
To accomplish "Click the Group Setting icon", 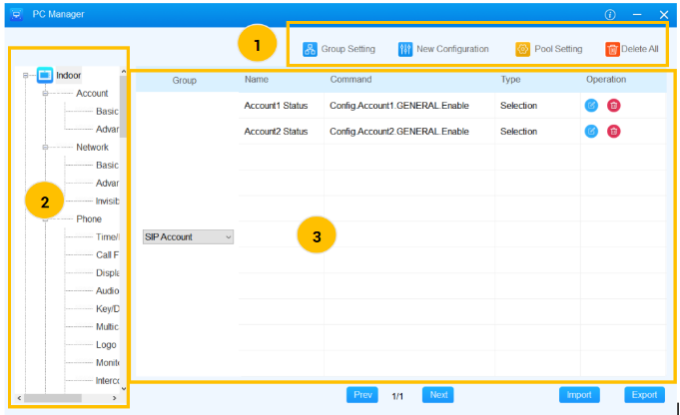I will point(310,49).
